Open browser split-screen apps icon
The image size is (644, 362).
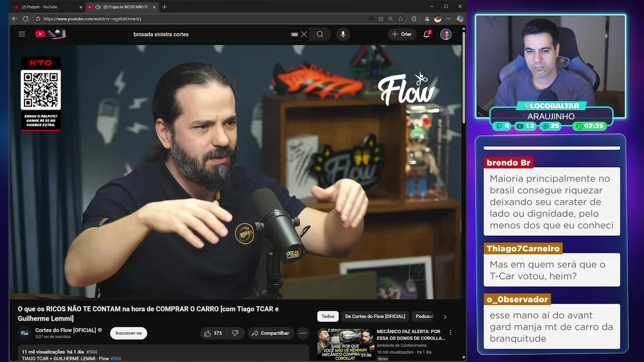pyautogui.click(x=381, y=19)
